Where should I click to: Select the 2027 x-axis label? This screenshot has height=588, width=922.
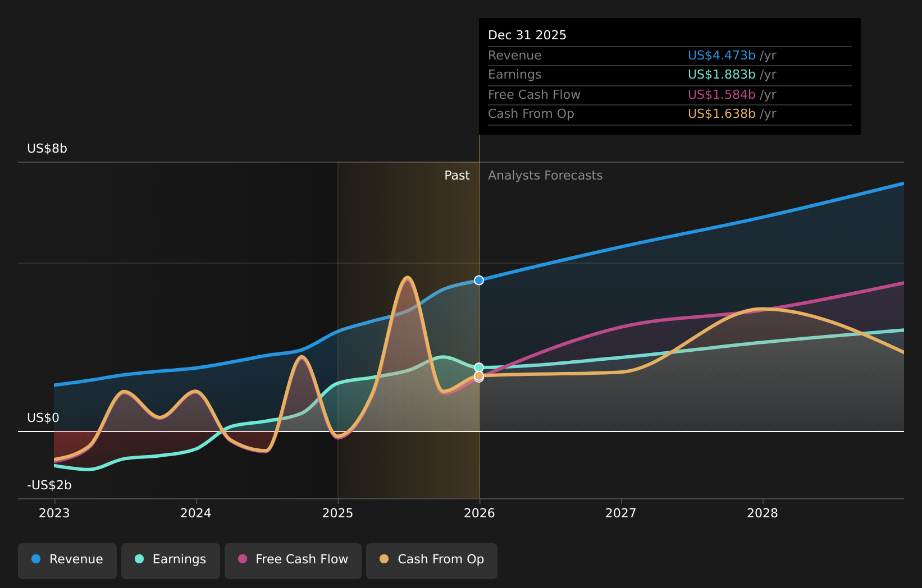pos(621,513)
